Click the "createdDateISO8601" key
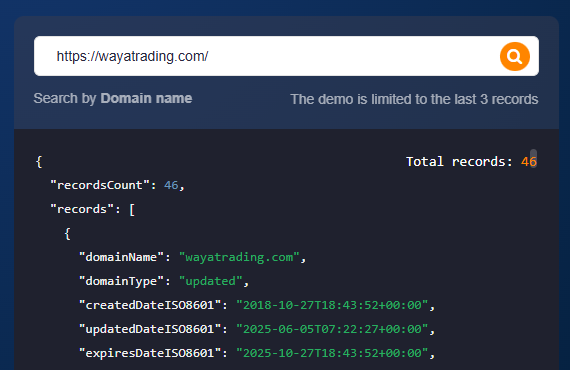570x370 pixels. tap(150, 305)
